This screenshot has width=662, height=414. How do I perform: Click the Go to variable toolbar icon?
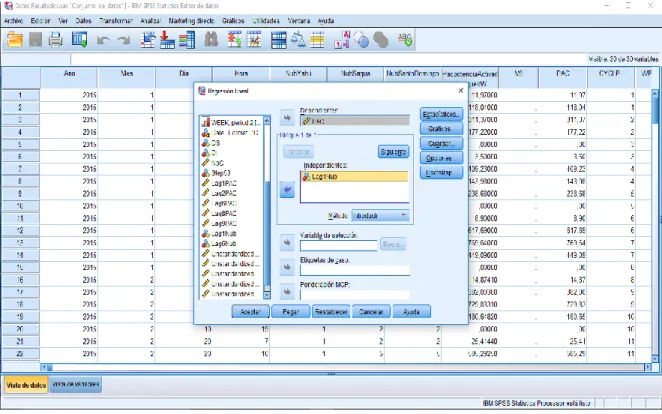[x=167, y=40]
